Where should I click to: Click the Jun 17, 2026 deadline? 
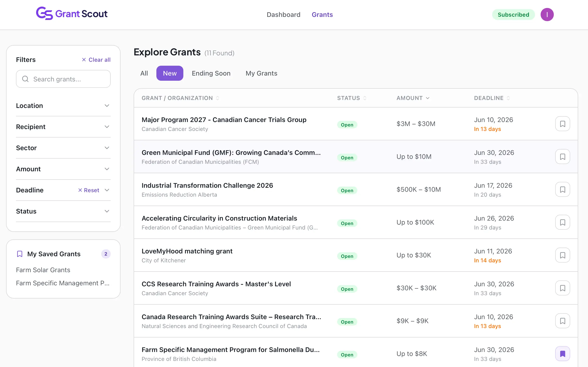click(x=493, y=185)
